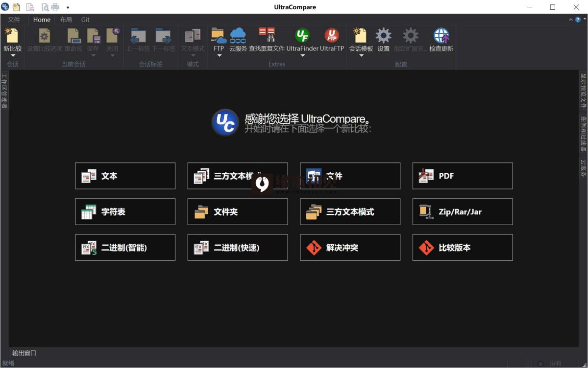Open the 关闭 close session dropdown
This screenshot has height=368, width=588.
(112, 55)
